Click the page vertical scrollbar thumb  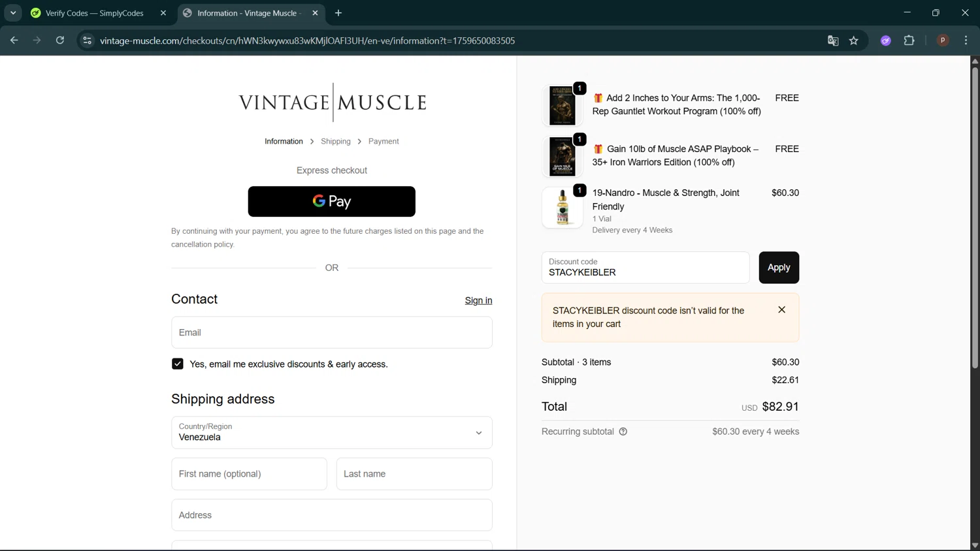(975, 217)
